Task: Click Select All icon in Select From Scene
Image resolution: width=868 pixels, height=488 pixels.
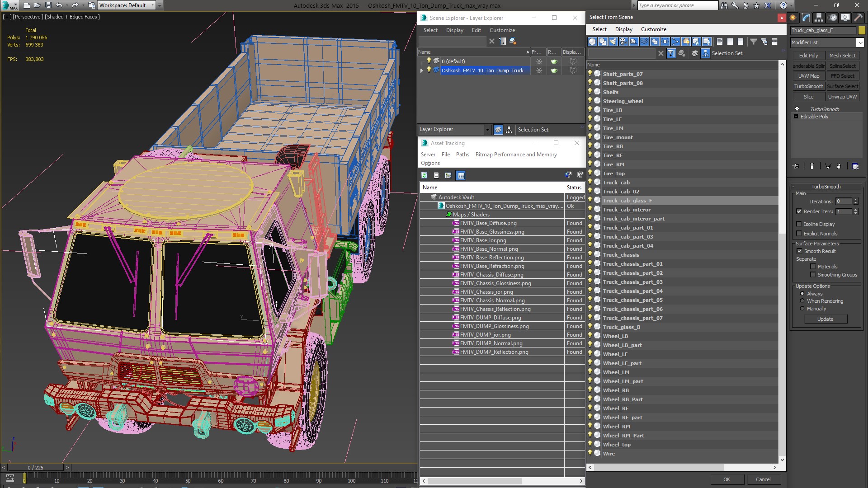Action: pos(720,42)
